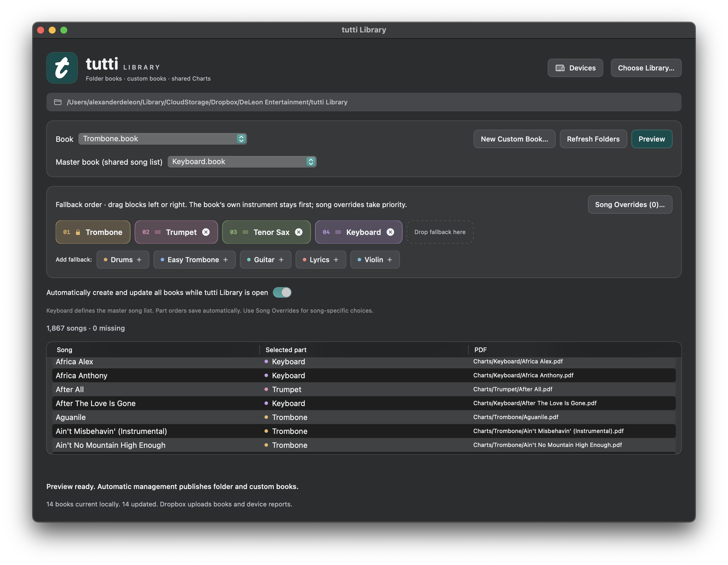This screenshot has height=565, width=728.
Task: Grab the Keyboard block drag handle
Action: [338, 232]
